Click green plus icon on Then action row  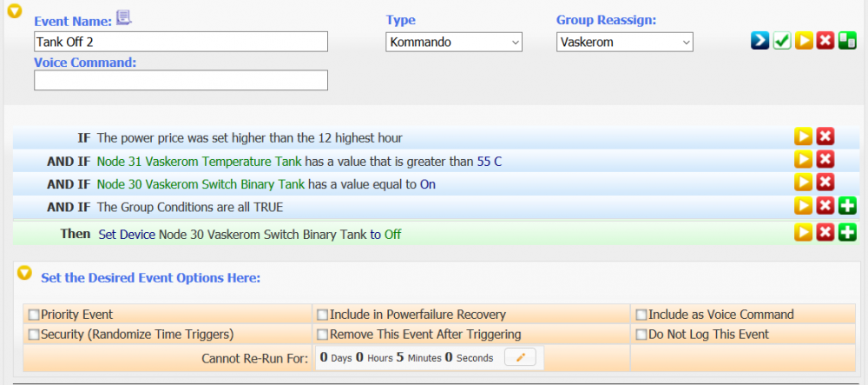click(x=847, y=233)
